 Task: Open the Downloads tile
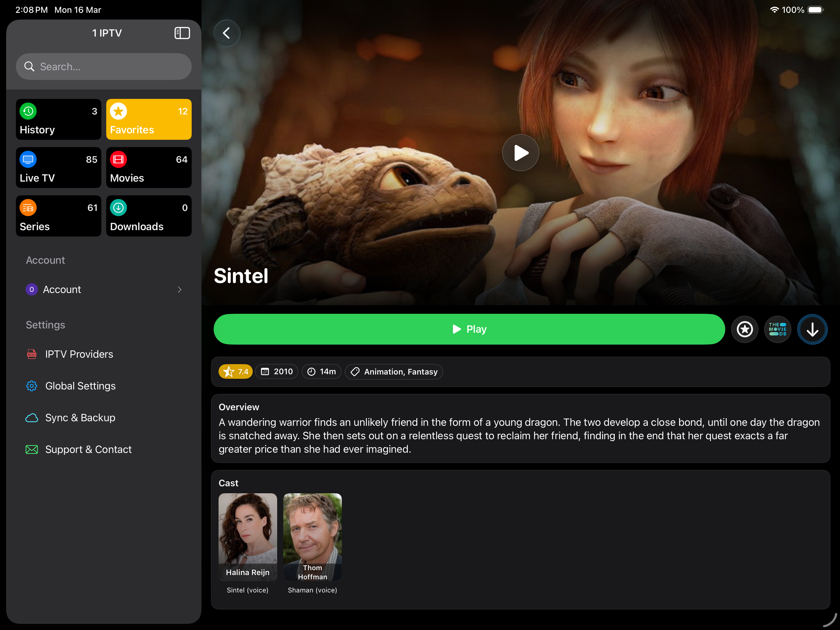click(x=149, y=216)
